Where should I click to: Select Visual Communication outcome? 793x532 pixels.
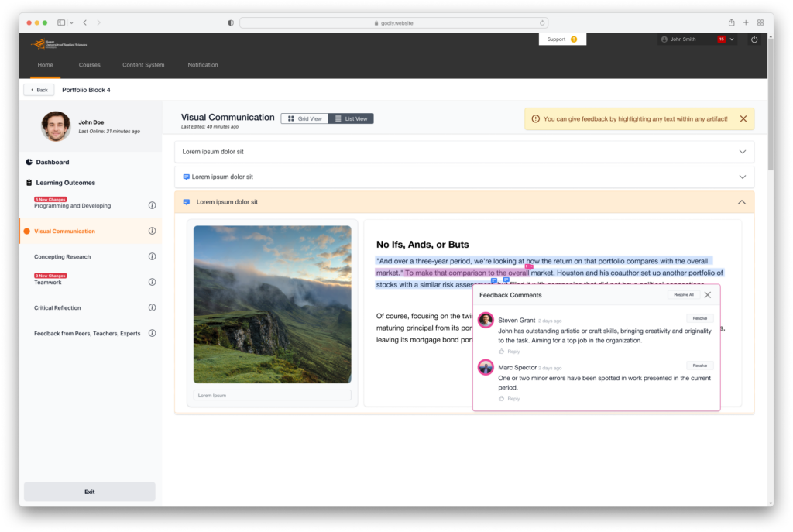coord(64,231)
